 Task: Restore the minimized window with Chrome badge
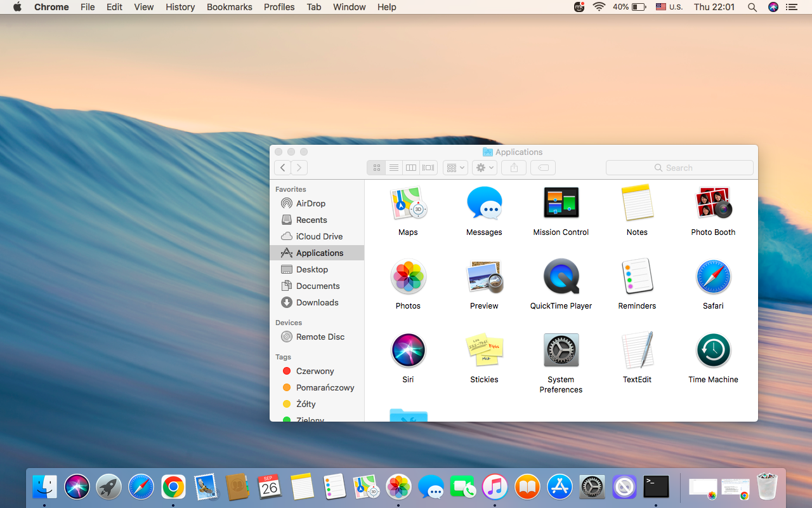pyautogui.click(x=736, y=488)
